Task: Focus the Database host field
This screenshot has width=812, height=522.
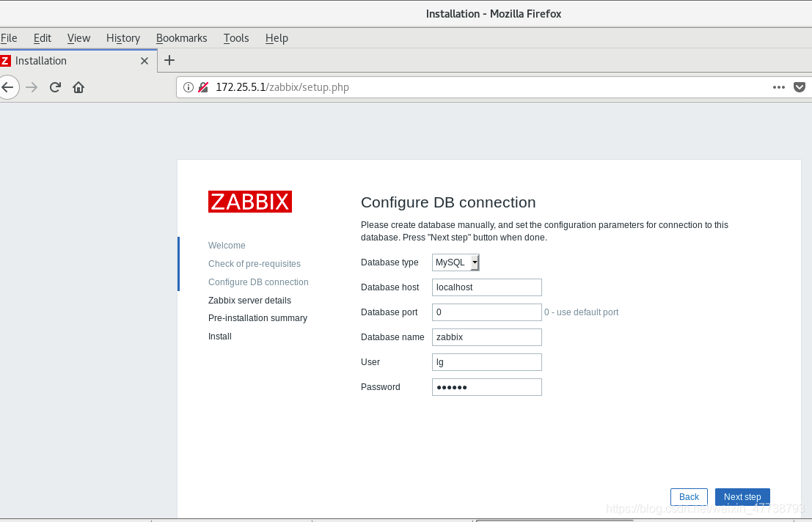Action: (x=487, y=287)
